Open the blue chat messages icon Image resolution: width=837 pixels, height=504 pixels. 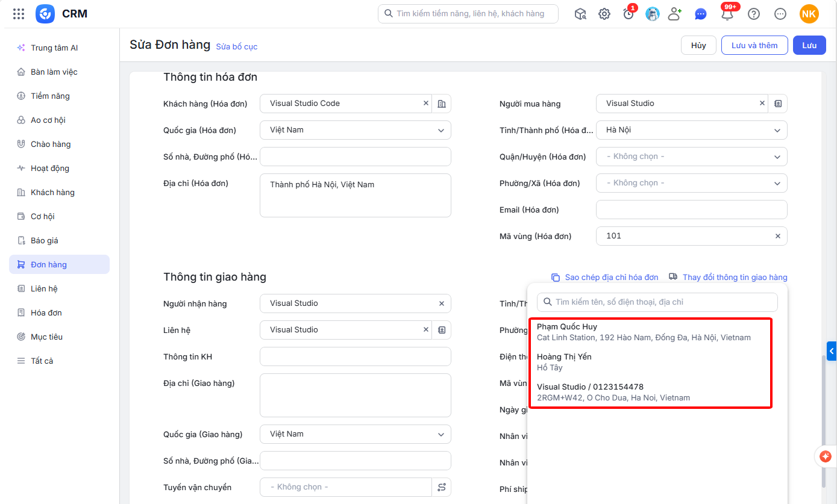click(x=700, y=14)
